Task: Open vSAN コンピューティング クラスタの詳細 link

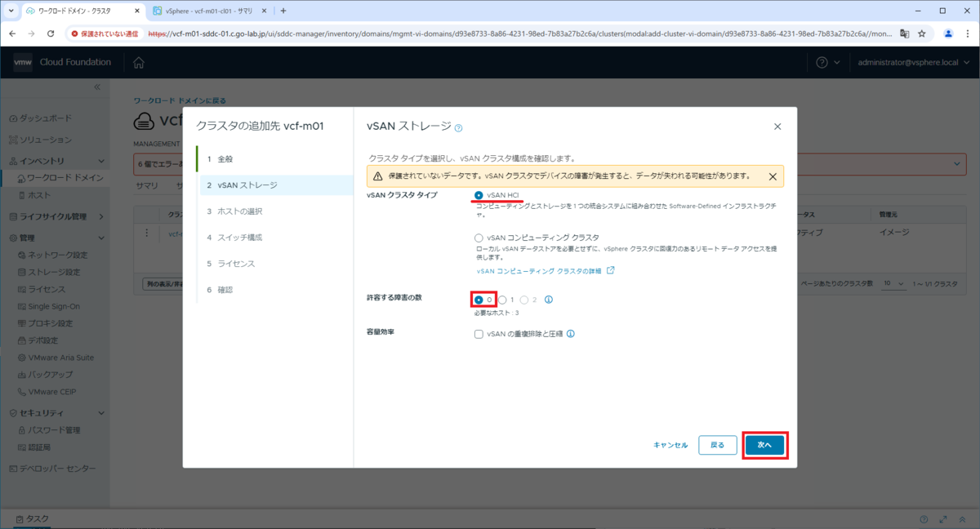Action: point(546,270)
